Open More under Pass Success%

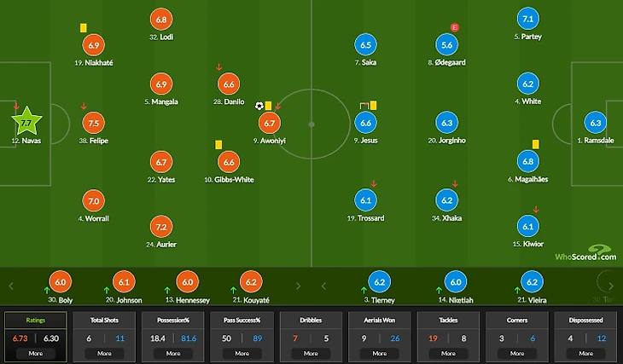click(x=242, y=353)
